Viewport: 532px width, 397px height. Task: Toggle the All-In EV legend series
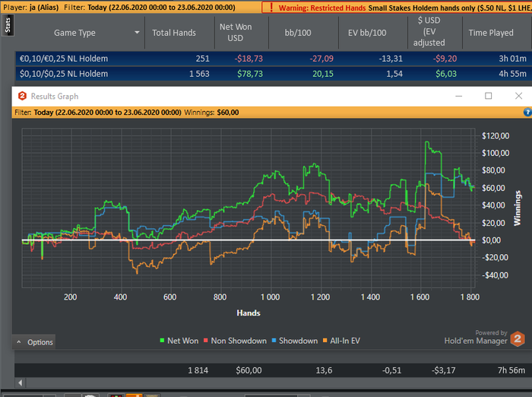tap(341, 341)
